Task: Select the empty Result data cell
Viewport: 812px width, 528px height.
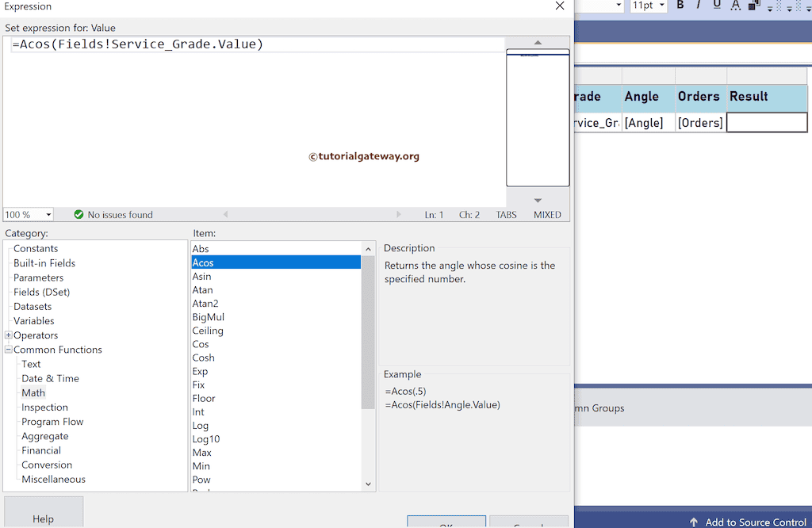Action: coord(767,123)
